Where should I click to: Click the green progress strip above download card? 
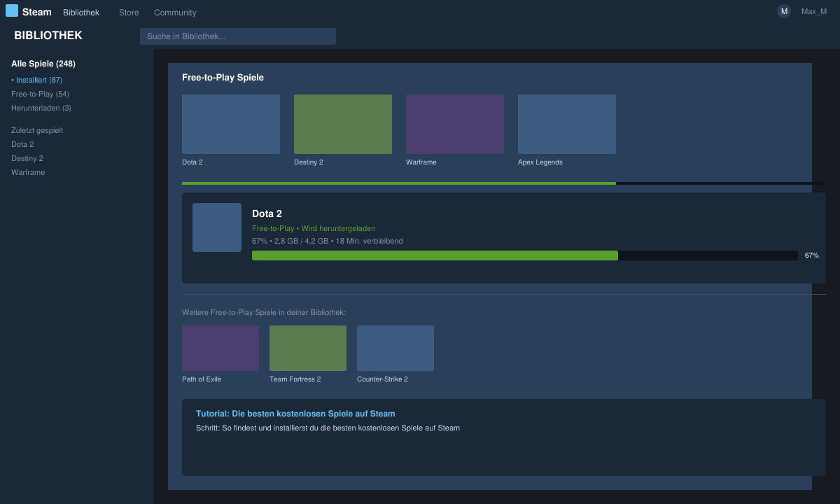point(399,183)
